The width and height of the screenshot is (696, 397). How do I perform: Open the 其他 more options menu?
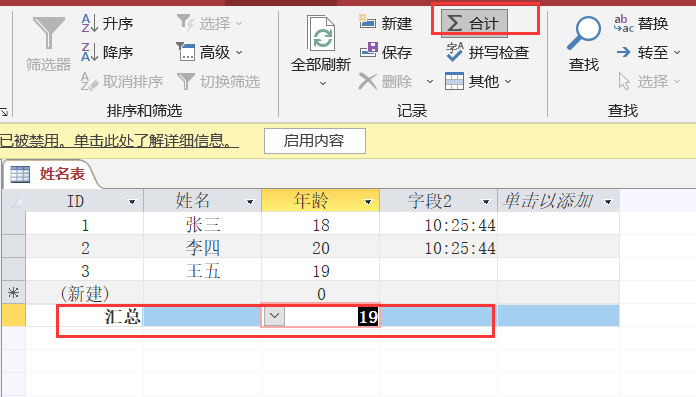478,82
